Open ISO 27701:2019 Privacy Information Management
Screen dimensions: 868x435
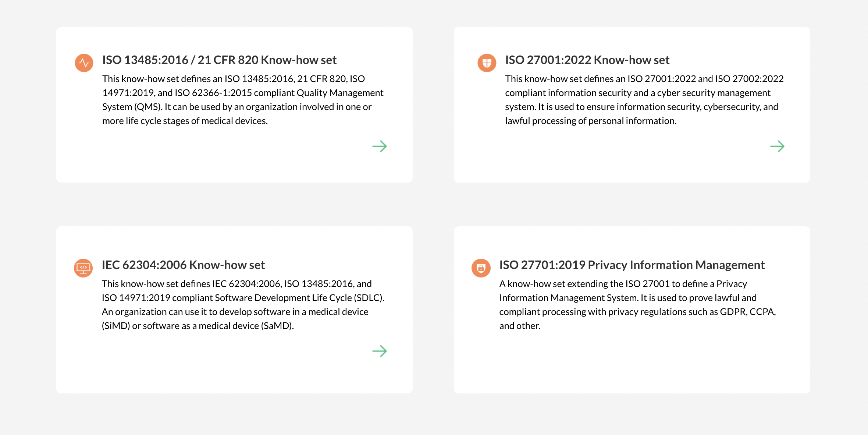(632, 265)
